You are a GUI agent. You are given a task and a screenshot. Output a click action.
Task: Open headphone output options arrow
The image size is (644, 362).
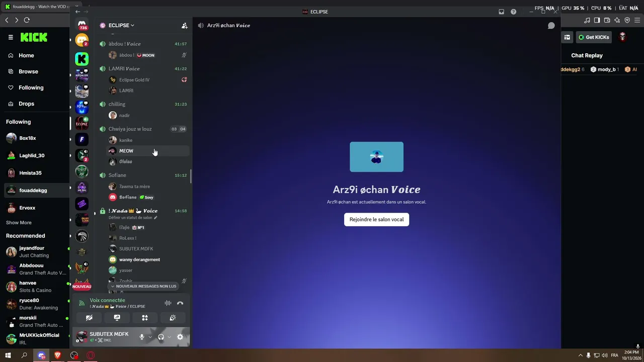169,337
